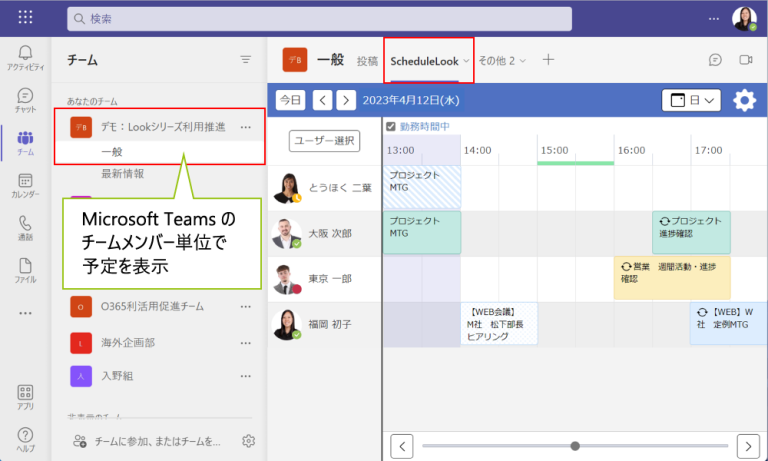Screen dimensions: 768x461
Task: Open the Calendar (カレンダー) icon
Action: (x=25, y=186)
